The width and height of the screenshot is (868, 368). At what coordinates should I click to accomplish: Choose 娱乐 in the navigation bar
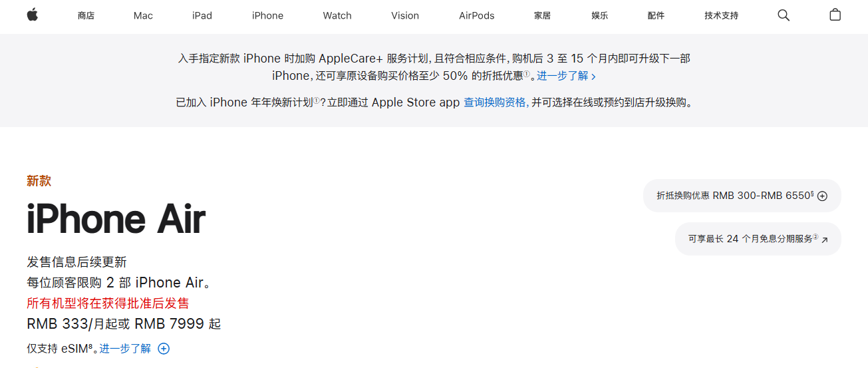599,15
